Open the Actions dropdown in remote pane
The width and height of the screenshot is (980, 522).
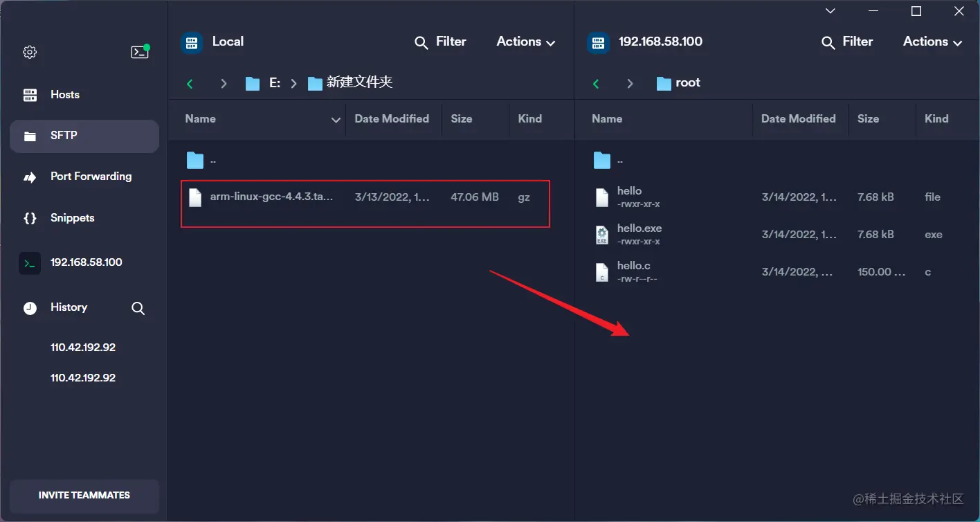(933, 42)
